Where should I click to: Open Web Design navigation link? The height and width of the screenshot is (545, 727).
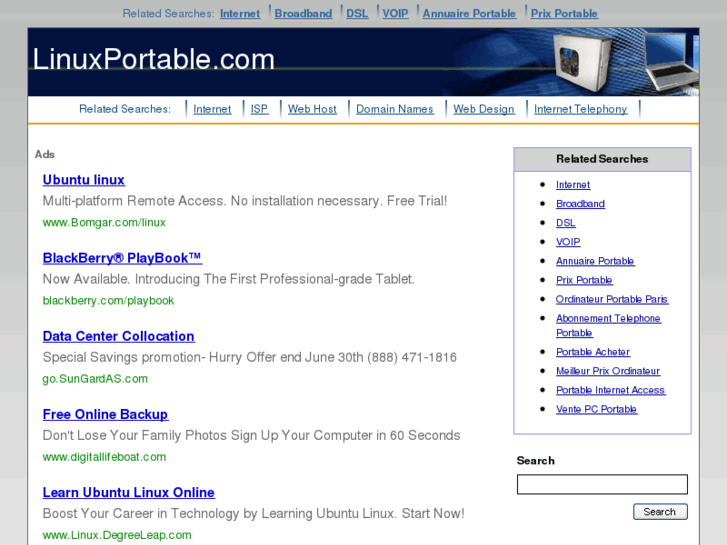pos(484,109)
